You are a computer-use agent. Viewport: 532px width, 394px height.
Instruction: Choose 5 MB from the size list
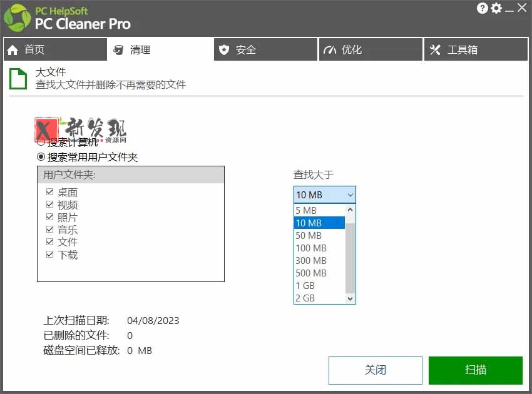coord(319,211)
